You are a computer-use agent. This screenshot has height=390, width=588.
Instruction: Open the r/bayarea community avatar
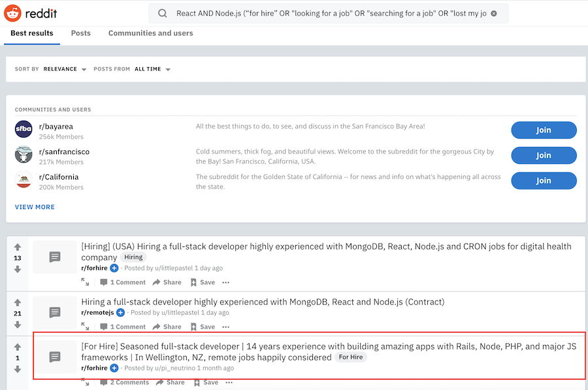[x=24, y=129]
